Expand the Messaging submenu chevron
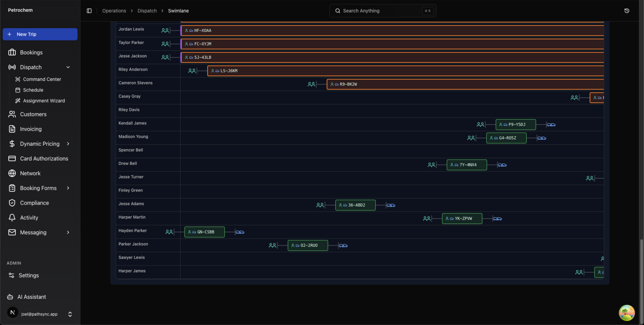Viewport: 644px width, 325px height. point(68,232)
